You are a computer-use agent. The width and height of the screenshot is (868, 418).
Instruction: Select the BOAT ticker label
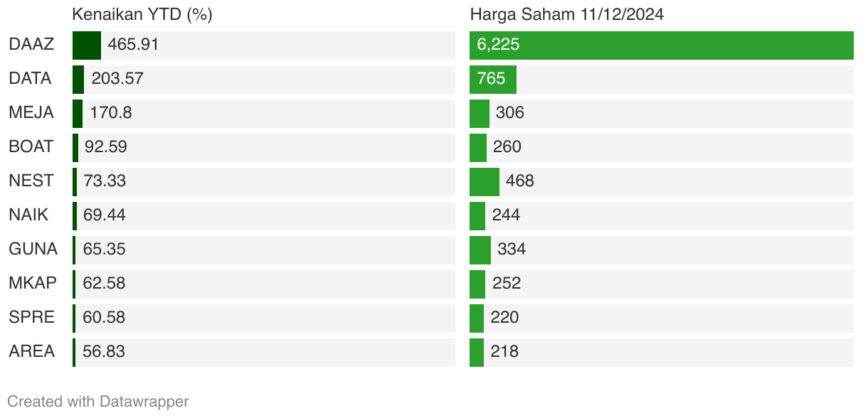coord(31,147)
